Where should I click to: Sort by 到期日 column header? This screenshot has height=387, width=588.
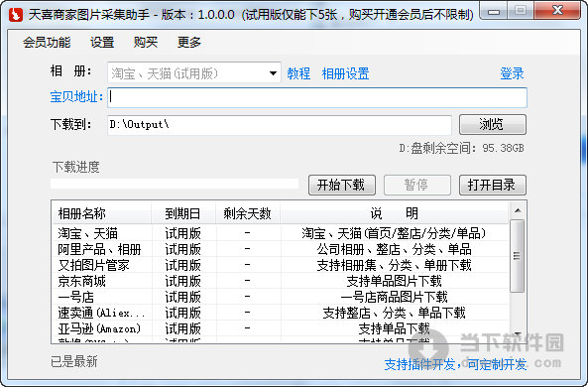pyautogui.click(x=183, y=213)
